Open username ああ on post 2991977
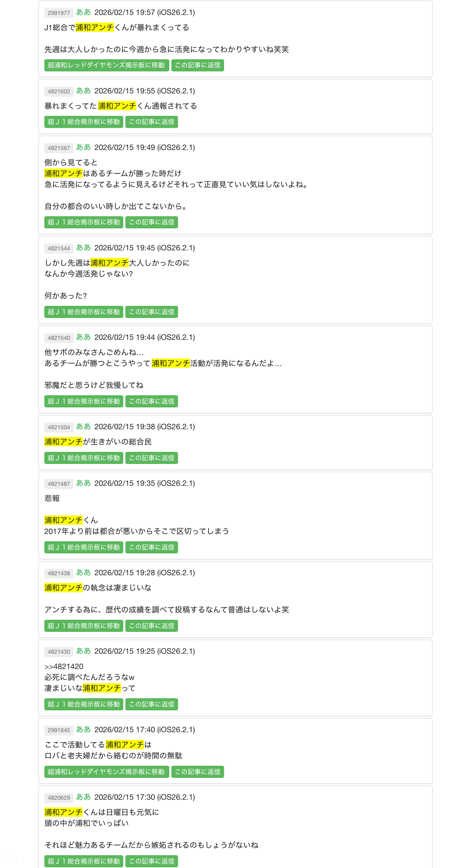The image size is (471, 868). 83,12
